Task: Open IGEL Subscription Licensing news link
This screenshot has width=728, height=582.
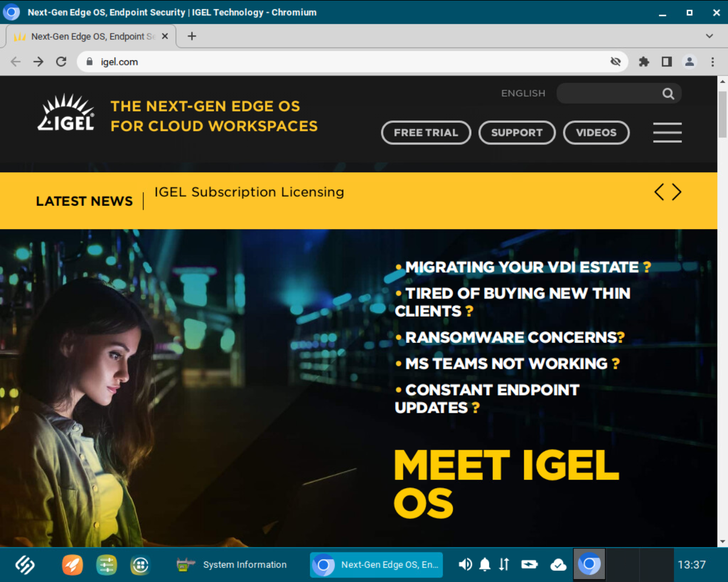Action: [249, 192]
